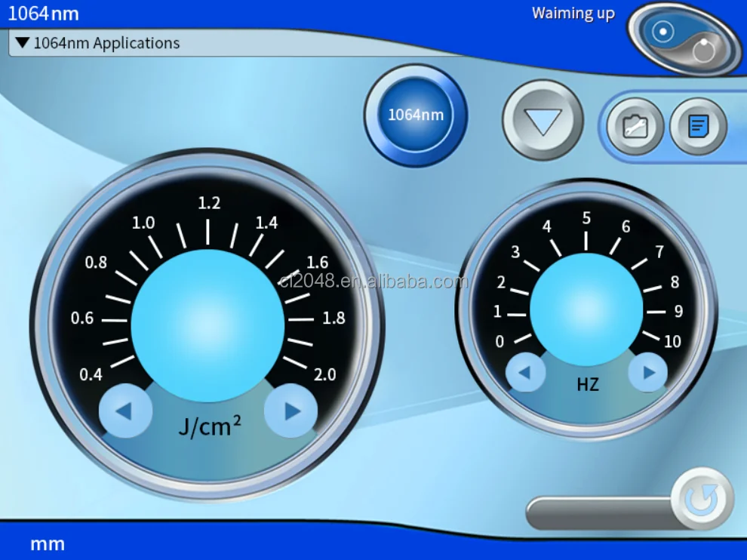Click the HZ dial center blue knob
Image resolution: width=747 pixels, height=560 pixels.
tap(586, 309)
